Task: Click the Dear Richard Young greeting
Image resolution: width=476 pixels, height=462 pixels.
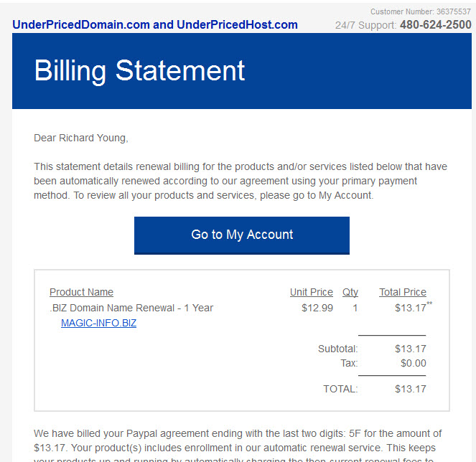Action: pos(81,138)
